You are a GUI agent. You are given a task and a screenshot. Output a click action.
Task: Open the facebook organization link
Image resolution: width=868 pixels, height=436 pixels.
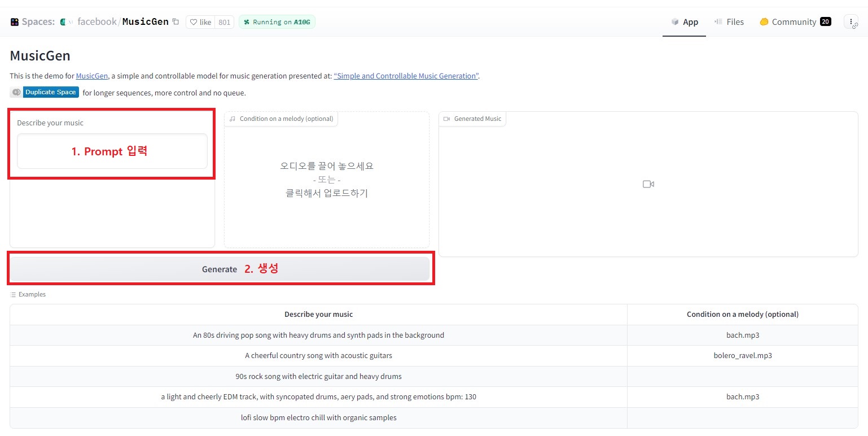click(97, 22)
